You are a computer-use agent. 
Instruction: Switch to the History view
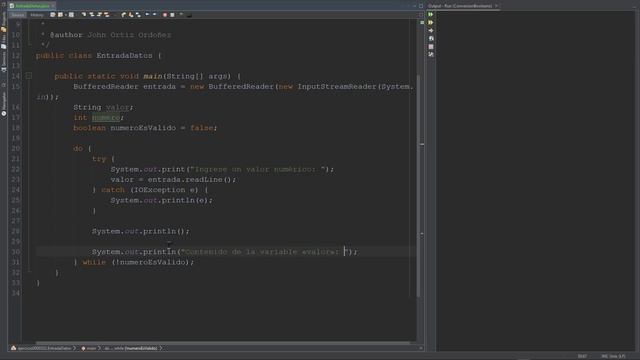[x=37, y=15]
